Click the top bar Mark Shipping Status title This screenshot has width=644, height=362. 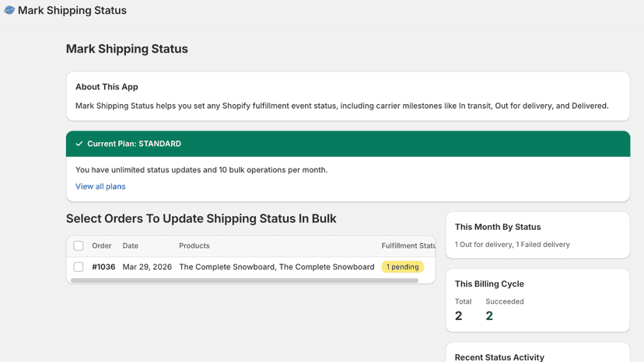click(72, 10)
